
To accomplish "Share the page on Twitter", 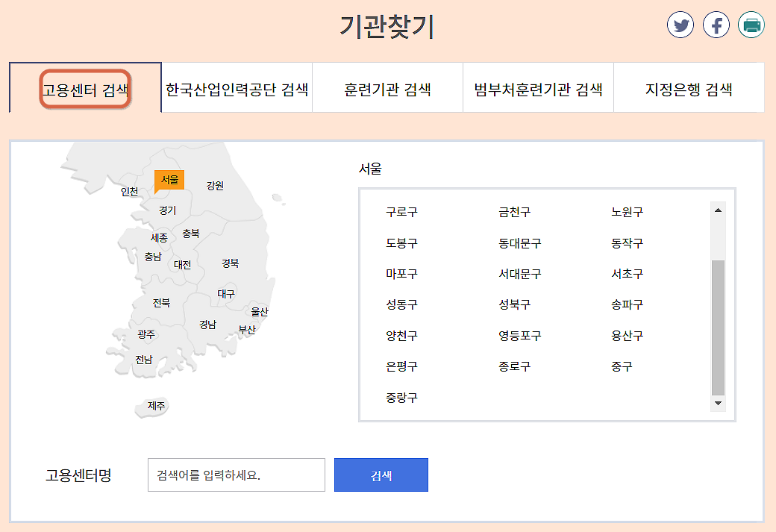I will coord(680,24).
